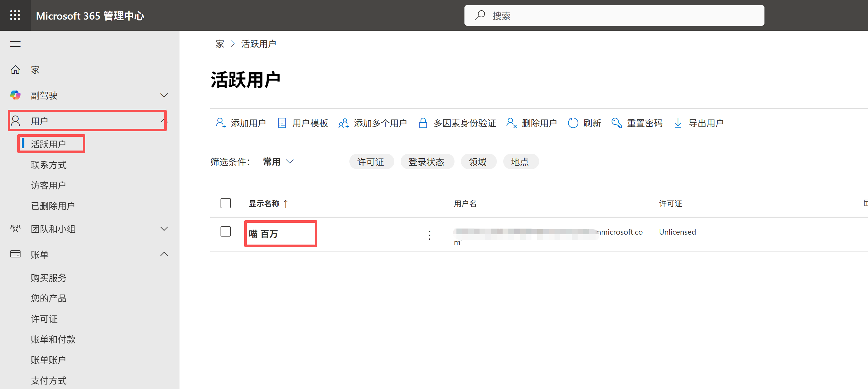Click the 导出用户 download icon

coord(678,123)
